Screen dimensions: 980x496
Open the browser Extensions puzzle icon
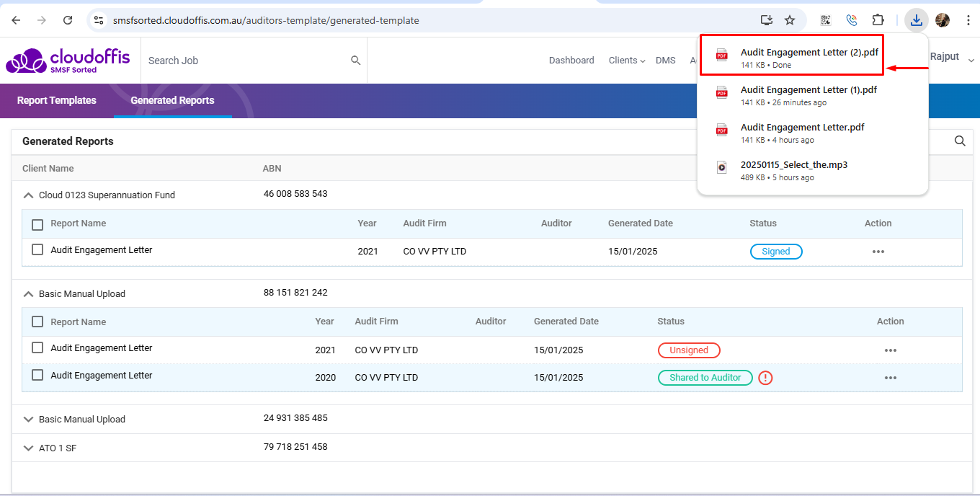pyautogui.click(x=878, y=20)
